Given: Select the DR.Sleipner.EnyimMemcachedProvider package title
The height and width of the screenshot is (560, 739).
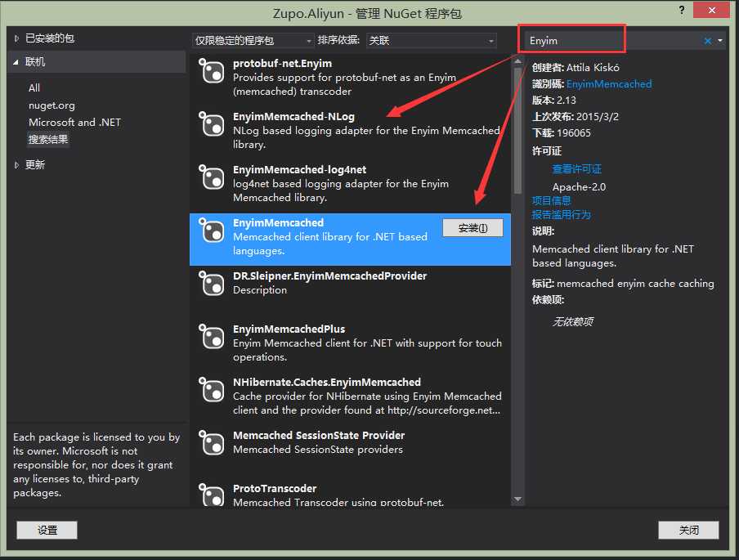Looking at the screenshot, I should point(330,276).
